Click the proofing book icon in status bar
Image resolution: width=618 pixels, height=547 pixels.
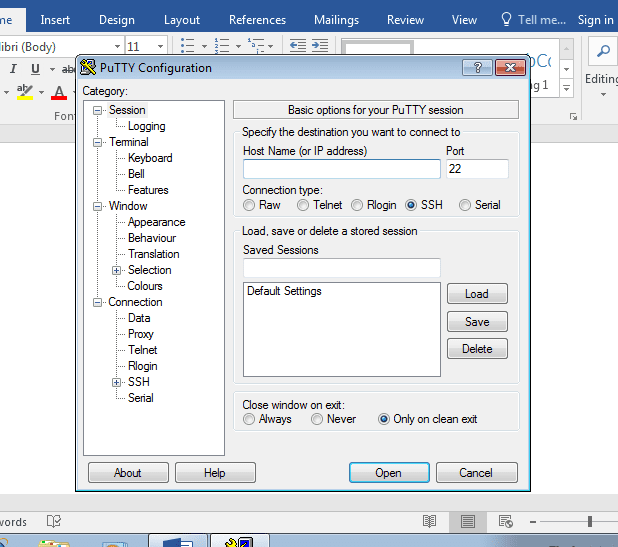tap(54, 521)
